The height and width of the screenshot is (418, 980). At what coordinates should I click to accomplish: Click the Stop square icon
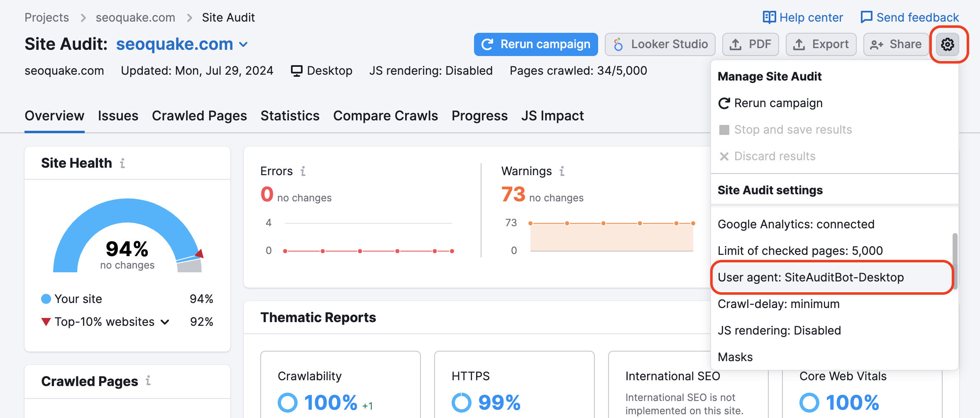(x=724, y=130)
